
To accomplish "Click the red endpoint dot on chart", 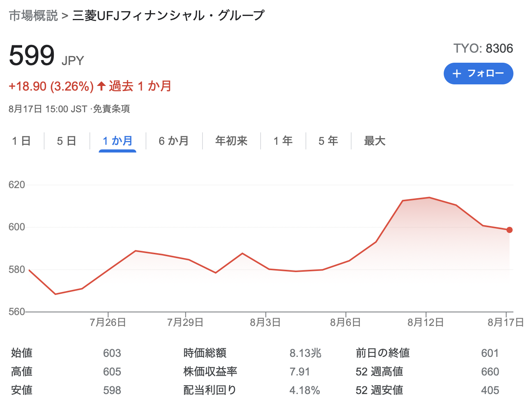I will click(510, 230).
